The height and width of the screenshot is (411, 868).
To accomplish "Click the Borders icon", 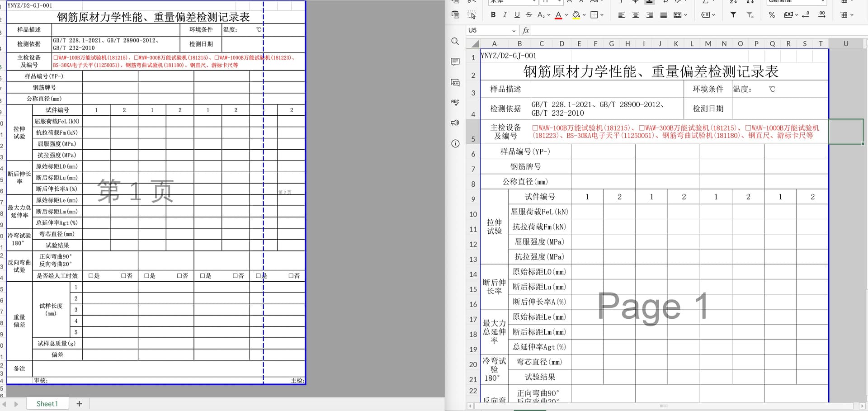I will (594, 15).
